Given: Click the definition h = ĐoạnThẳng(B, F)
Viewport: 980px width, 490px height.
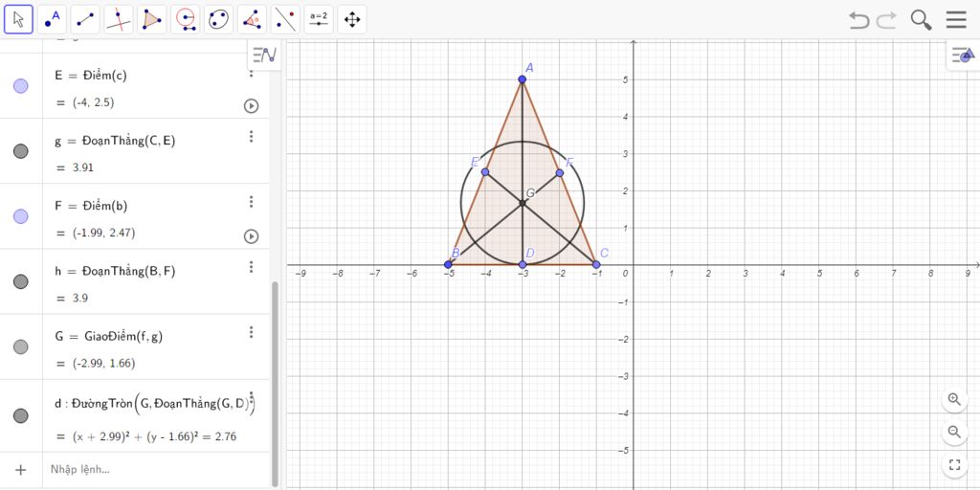Looking at the screenshot, I should pyautogui.click(x=115, y=272).
